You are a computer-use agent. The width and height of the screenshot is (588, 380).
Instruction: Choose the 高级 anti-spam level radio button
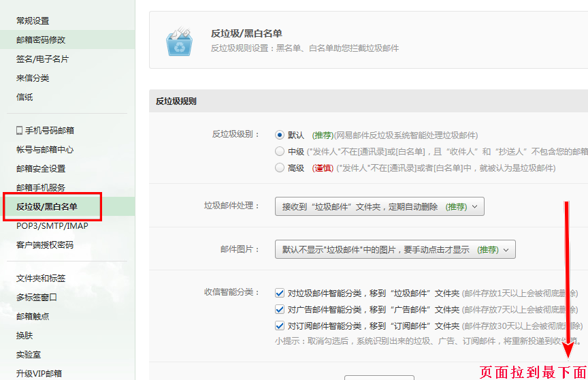click(x=279, y=168)
